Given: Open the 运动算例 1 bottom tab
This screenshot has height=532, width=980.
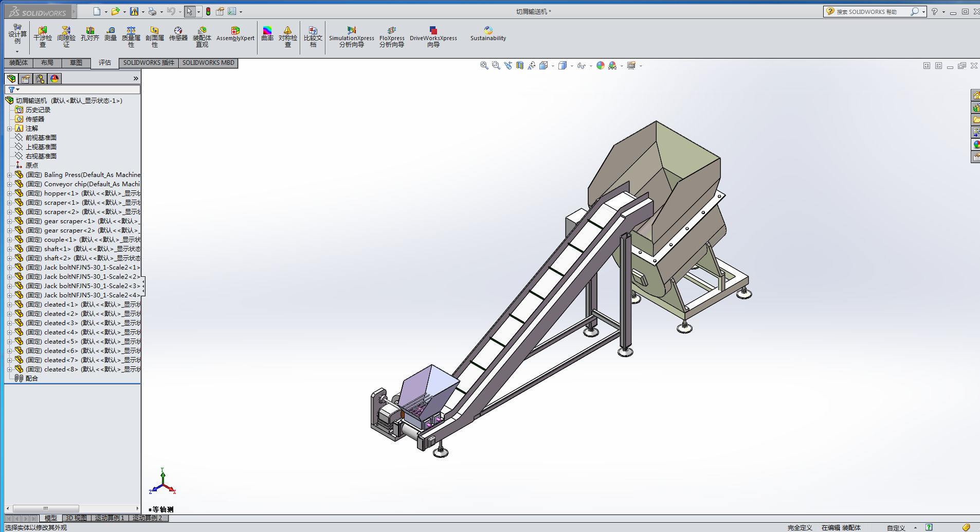Looking at the screenshot, I should (110, 518).
